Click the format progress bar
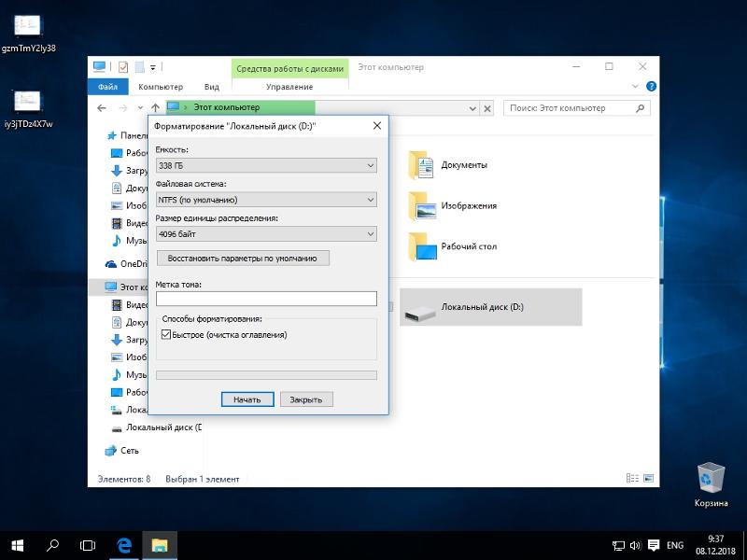747x560 pixels. point(266,375)
